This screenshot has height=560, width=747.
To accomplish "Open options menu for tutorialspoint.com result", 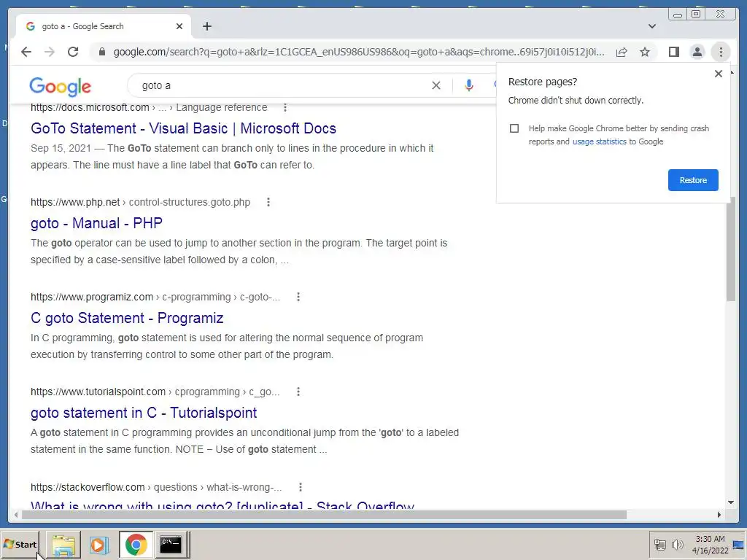I will coord(298,392).
